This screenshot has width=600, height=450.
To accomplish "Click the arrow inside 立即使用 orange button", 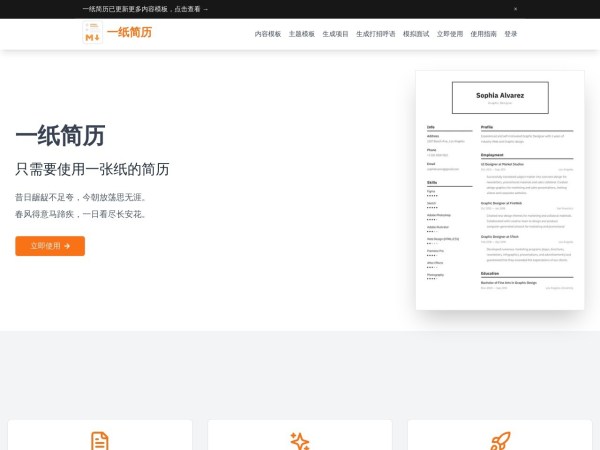I will [67, 246].
